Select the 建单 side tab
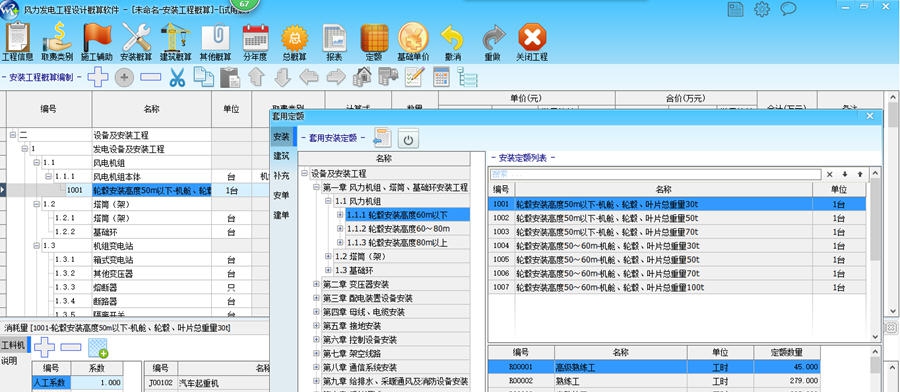The height and width of the screenshot is (392, 900). (281, 215)
